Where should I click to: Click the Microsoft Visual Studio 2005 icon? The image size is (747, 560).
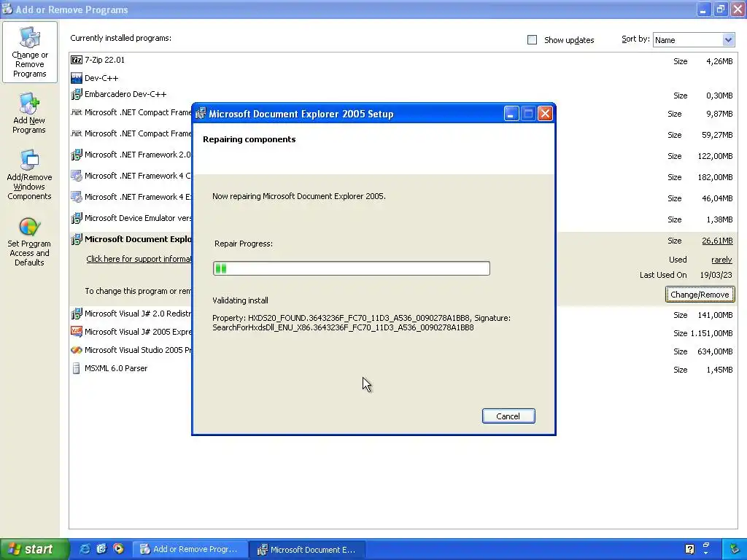pyautogui.click(x=76, y=350)
